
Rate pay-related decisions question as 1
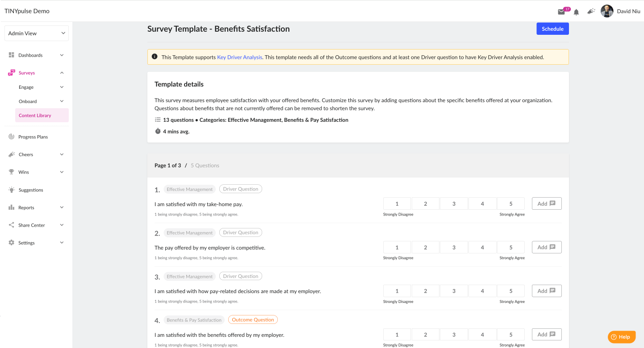(397, 291)
